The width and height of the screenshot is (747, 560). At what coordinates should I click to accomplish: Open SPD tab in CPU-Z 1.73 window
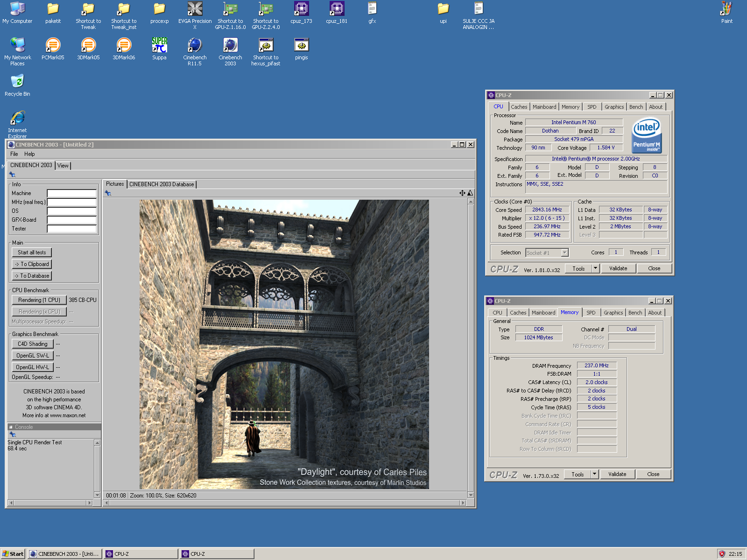point(591,313)
